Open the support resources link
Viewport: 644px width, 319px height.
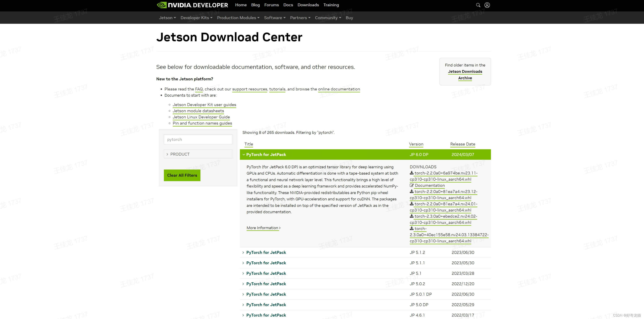click(x=250, y=89)
